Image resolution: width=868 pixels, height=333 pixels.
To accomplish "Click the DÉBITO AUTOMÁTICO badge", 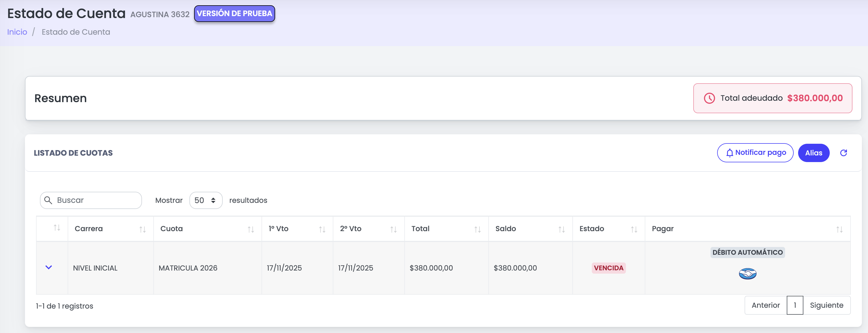I will click(x=747, y=253).
